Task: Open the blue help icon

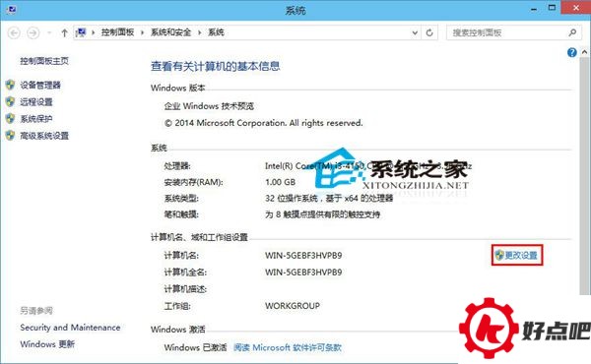Action: tap(571, 52)
